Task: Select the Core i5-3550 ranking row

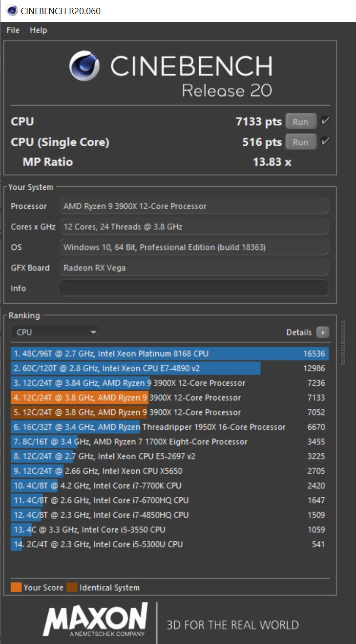Action: pos(169,530)
